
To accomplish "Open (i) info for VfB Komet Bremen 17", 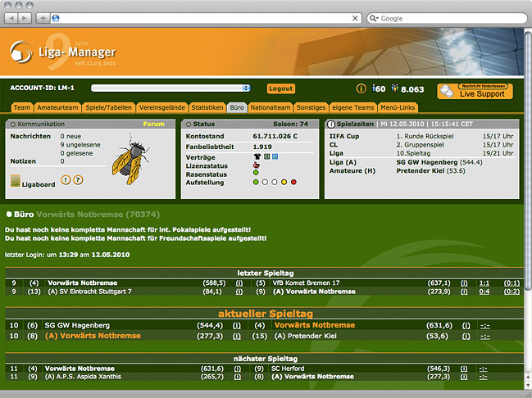I will (x=464, y=283).
